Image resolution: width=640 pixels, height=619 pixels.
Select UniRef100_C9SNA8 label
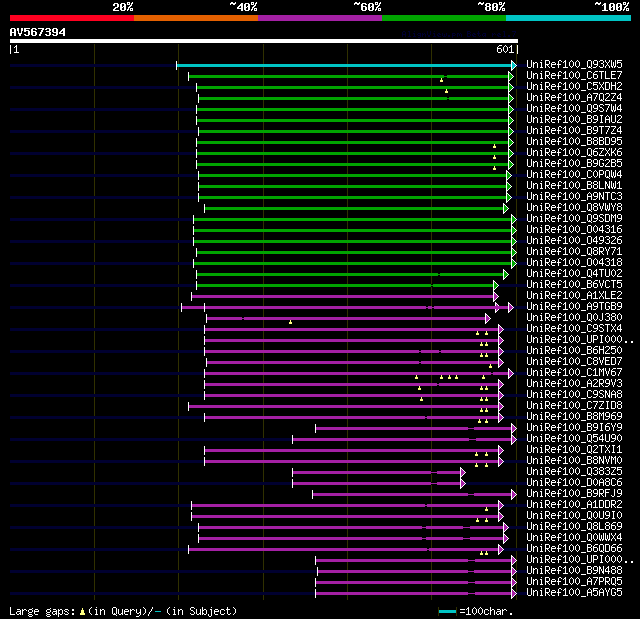[574, 395]
